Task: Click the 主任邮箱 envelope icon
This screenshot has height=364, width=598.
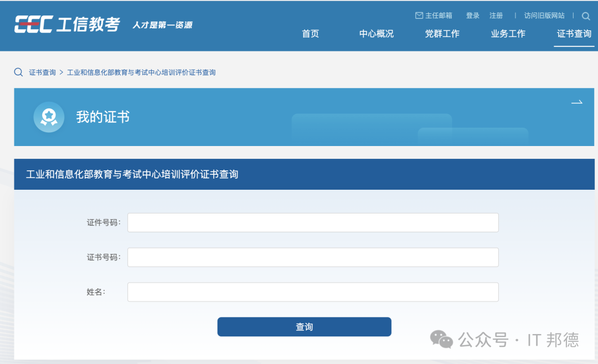Action: tap(419, 15)
